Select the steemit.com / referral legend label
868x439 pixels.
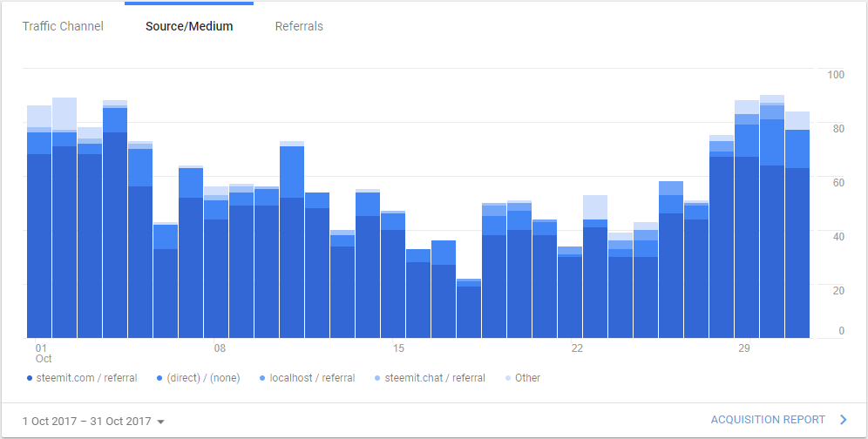click(x=85, y=378)
